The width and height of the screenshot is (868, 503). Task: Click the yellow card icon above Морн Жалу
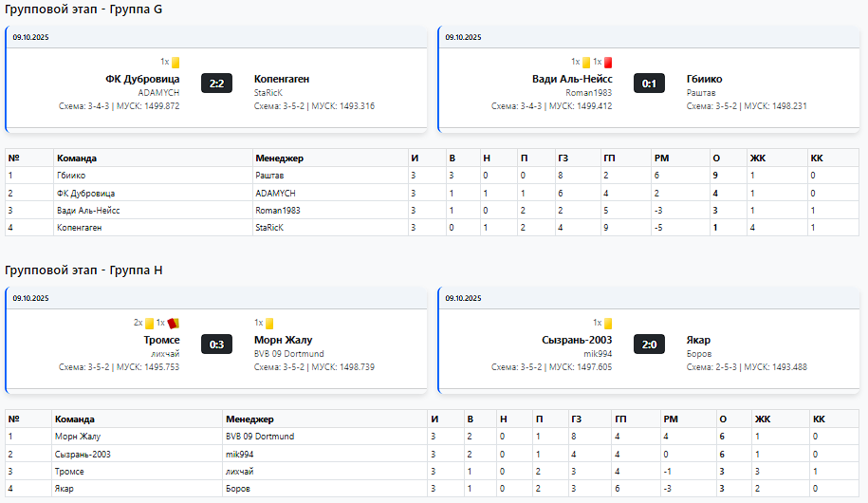[x=269, y=323]
